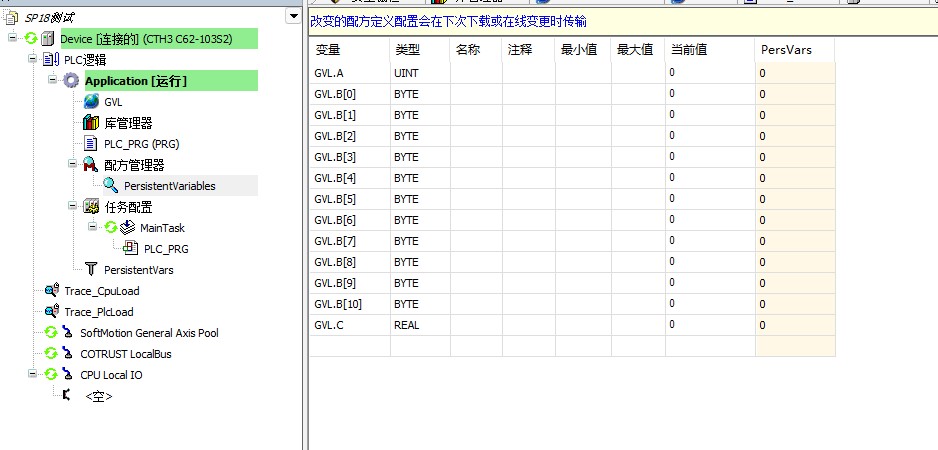Click current value cell of GVL.B[3]
This screenshot has width=938, height=450.
tap(710, 157)
